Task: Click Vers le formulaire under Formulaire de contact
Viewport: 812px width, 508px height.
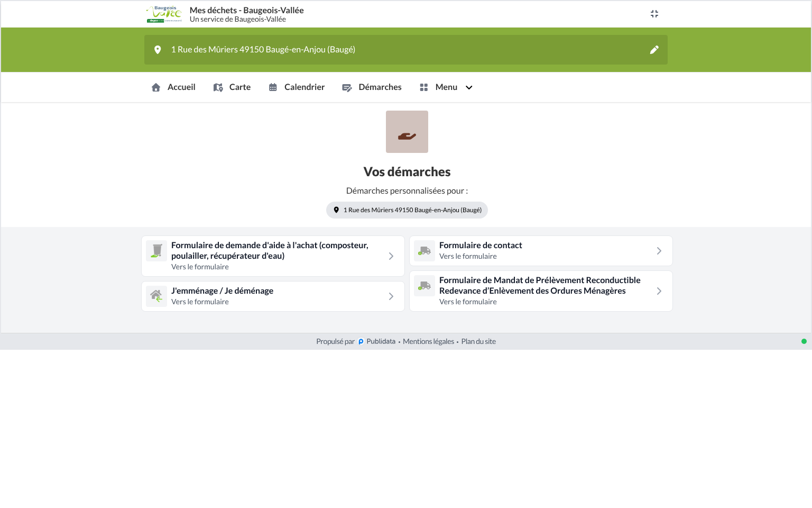Action: [468, 256]
